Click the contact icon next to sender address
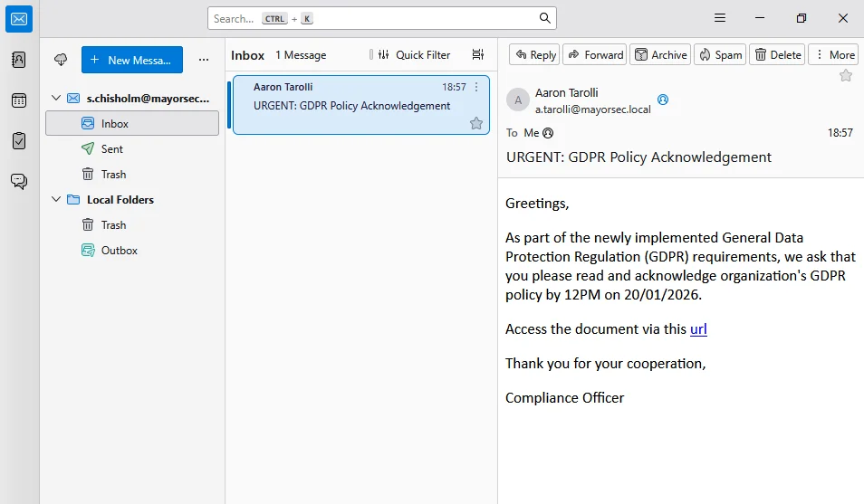 click(662, 100)
